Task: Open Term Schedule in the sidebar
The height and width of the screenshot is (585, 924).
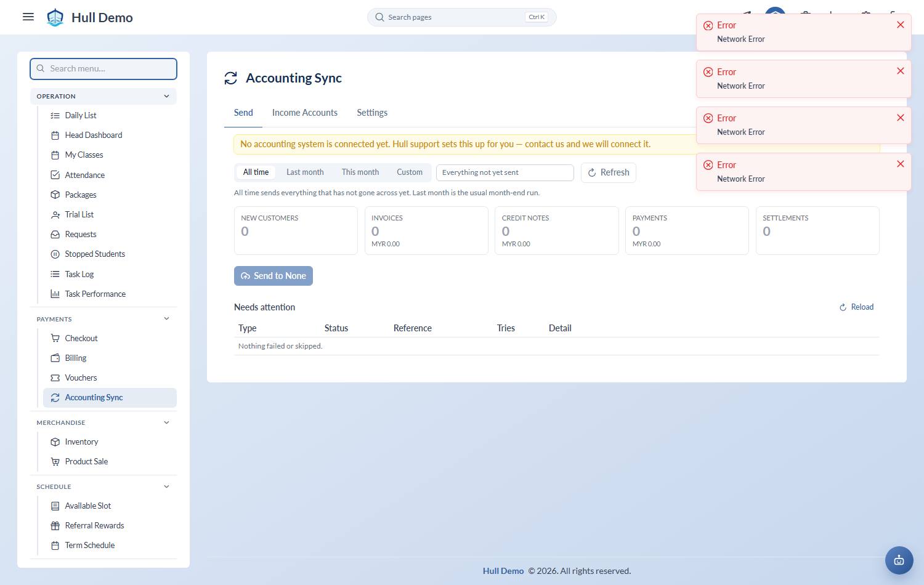Action: [x=110, y=545]
